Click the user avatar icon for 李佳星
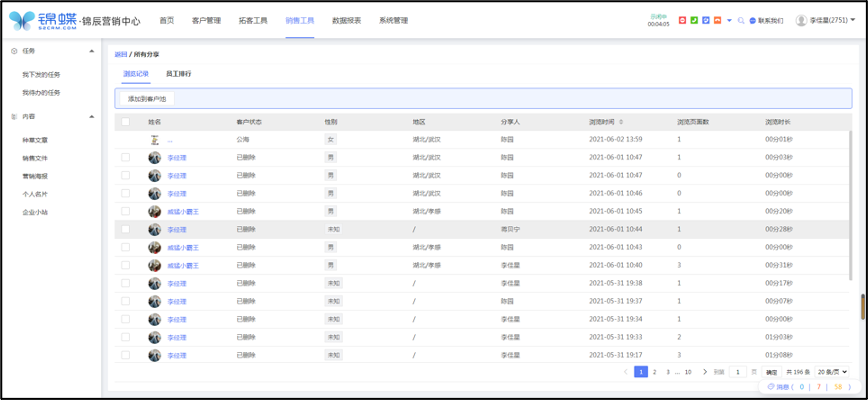 pyautogui.click(x=801, y=20)
